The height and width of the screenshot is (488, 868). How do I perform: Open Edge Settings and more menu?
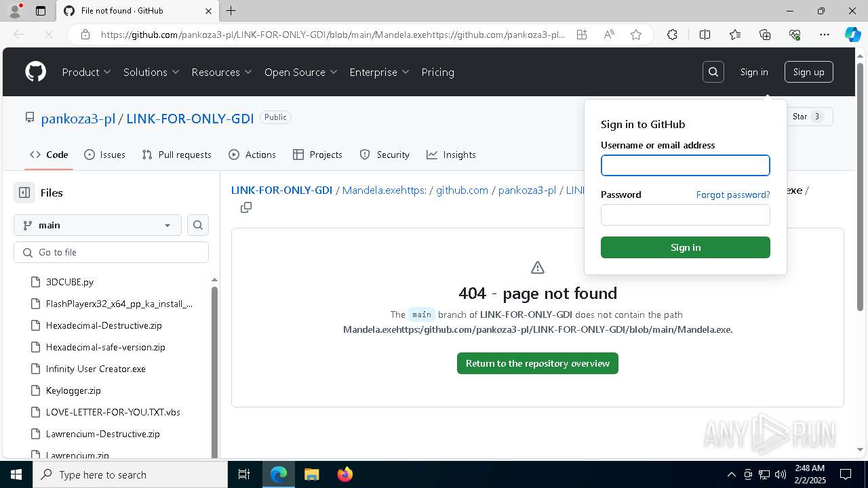click(x=825, y=35)
